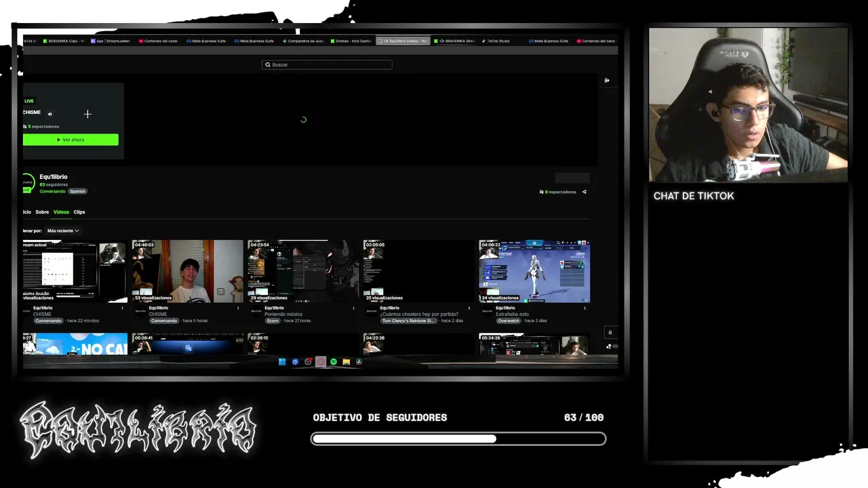
Task: Select the Videos tab
Action: point(61,212)
